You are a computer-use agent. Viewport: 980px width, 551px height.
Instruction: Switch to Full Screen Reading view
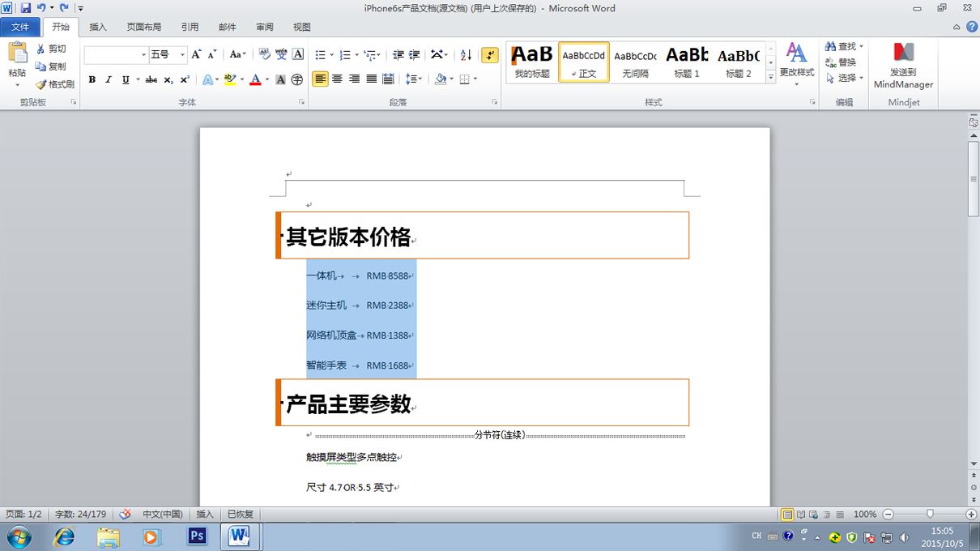click(x=801, y=515)
